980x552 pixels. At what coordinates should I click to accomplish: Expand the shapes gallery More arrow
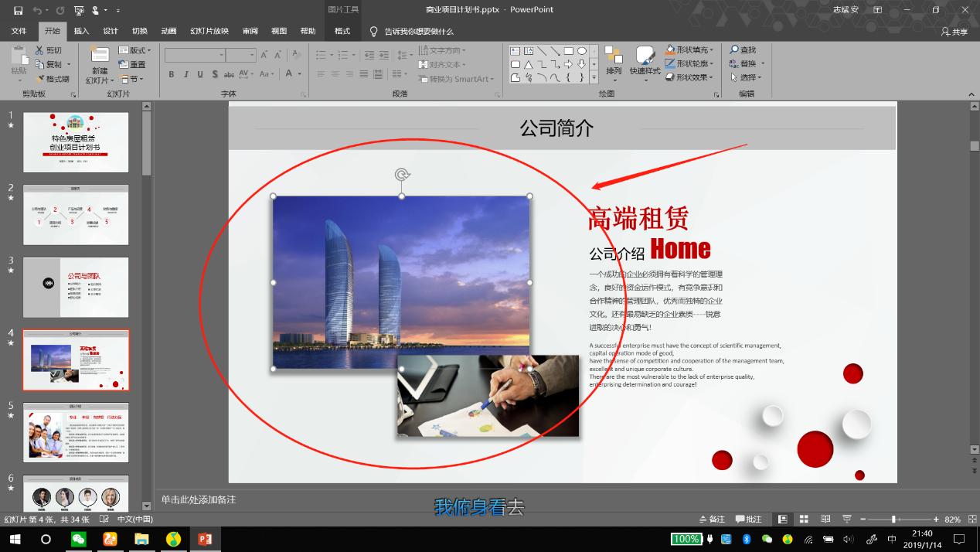594,78
